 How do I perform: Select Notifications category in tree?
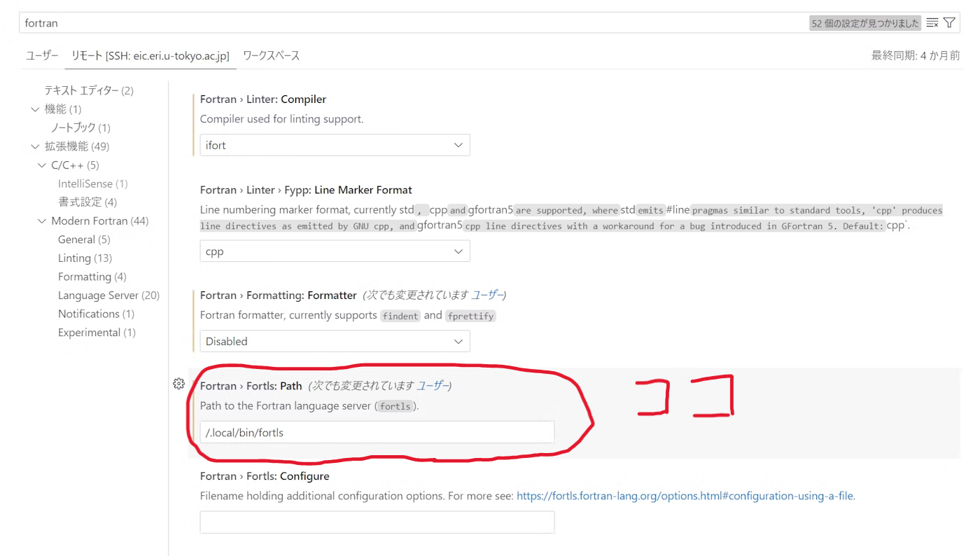[x=96, y=314]
